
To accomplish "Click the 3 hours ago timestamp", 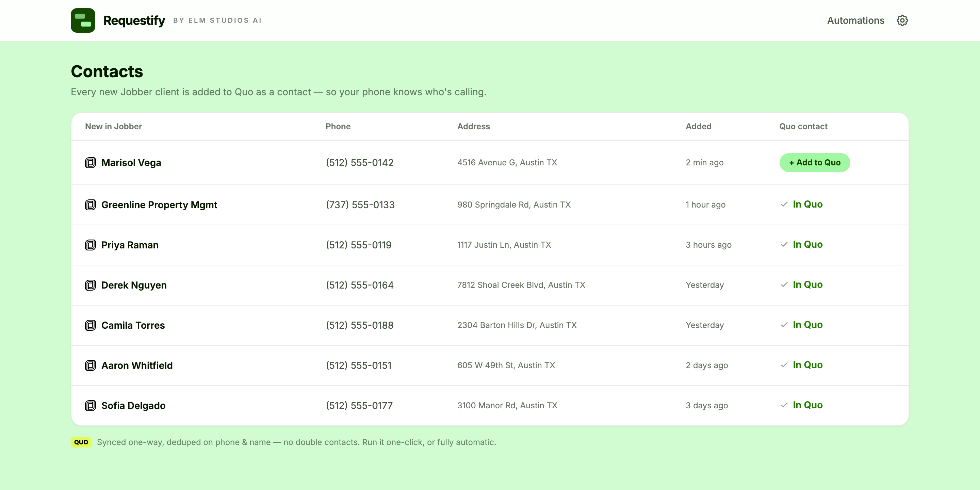I will [x=708, y=245].
